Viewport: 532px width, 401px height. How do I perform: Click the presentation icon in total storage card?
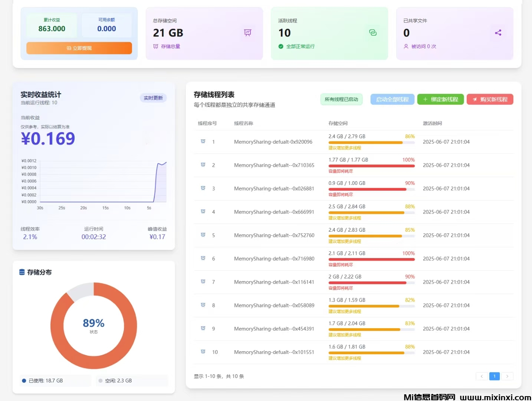point(247,33)
